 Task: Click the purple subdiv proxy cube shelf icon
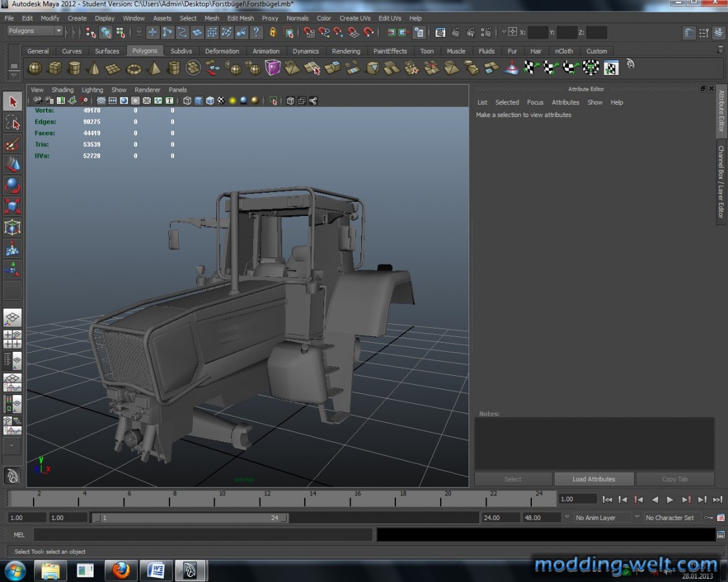(x=272, y=68)
